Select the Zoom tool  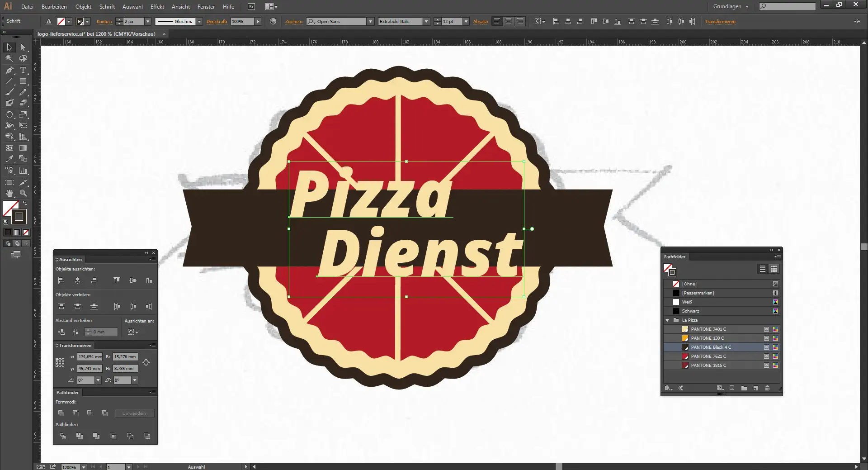pos(23,193)
